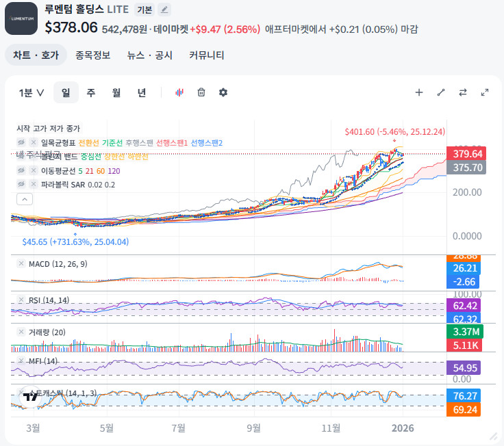Select the 기본 label button
The width and height of the screenshot is (504, 446).
(x=144, y=10)
